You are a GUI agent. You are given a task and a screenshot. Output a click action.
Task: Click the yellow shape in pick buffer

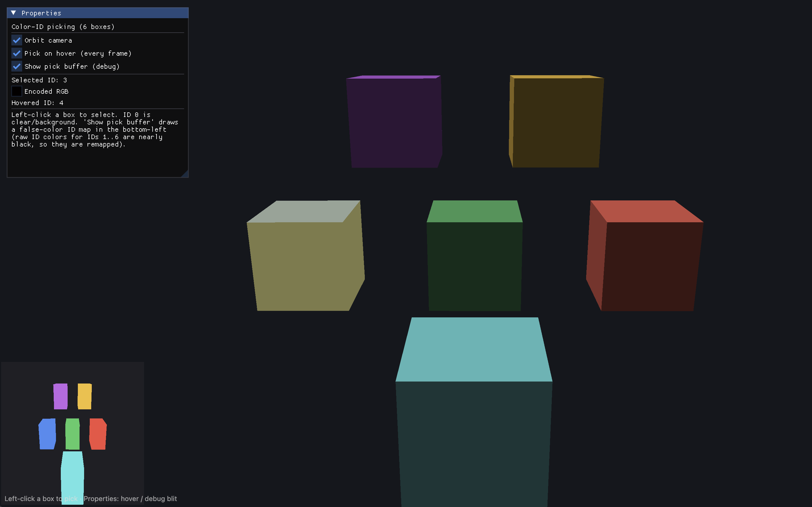point(85,396)
